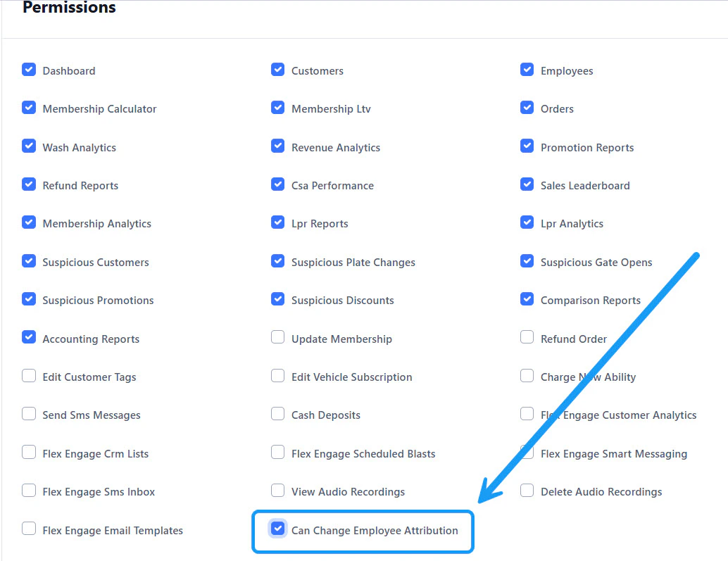Enable Cash Deposits permission
Viewport: 728px width, 561px height.
click(x=277, y=414)
